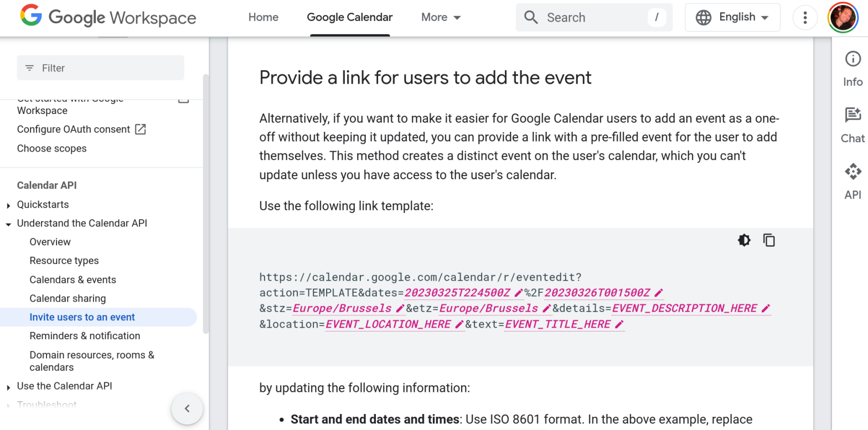Open Reminders & notification page
This screenshot has width=868, height=430.
pyautogui.click(x=85, y=336)
